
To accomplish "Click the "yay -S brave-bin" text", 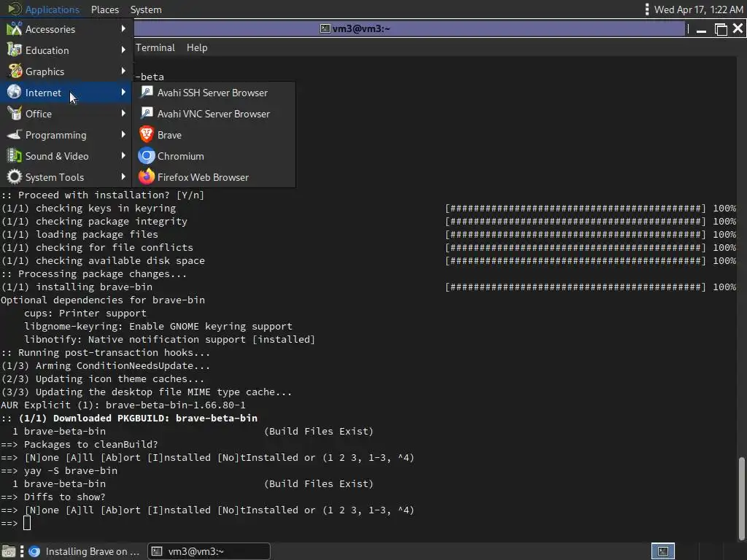I will tap(71, 471).
